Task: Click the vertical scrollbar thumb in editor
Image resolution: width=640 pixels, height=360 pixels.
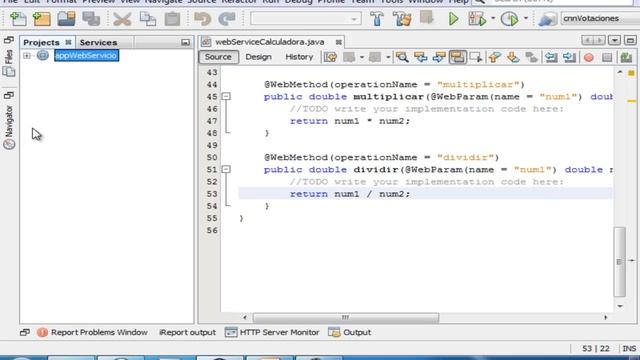Action: [620, 262]
